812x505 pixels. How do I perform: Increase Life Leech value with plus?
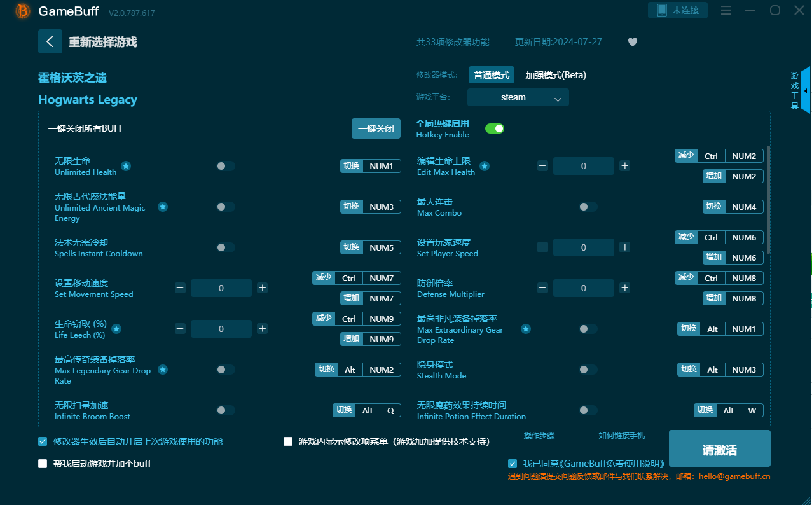point(263,329)
